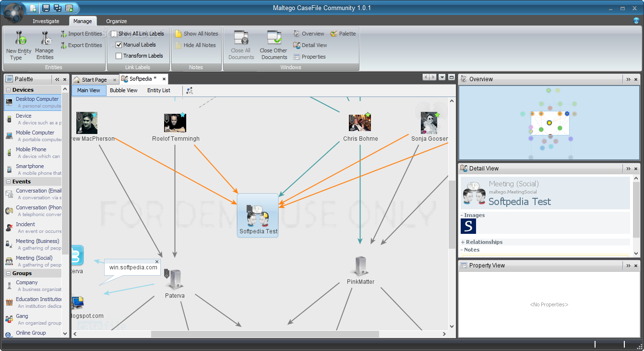Collapse the Notes section in Detail View

coord(462,250)
